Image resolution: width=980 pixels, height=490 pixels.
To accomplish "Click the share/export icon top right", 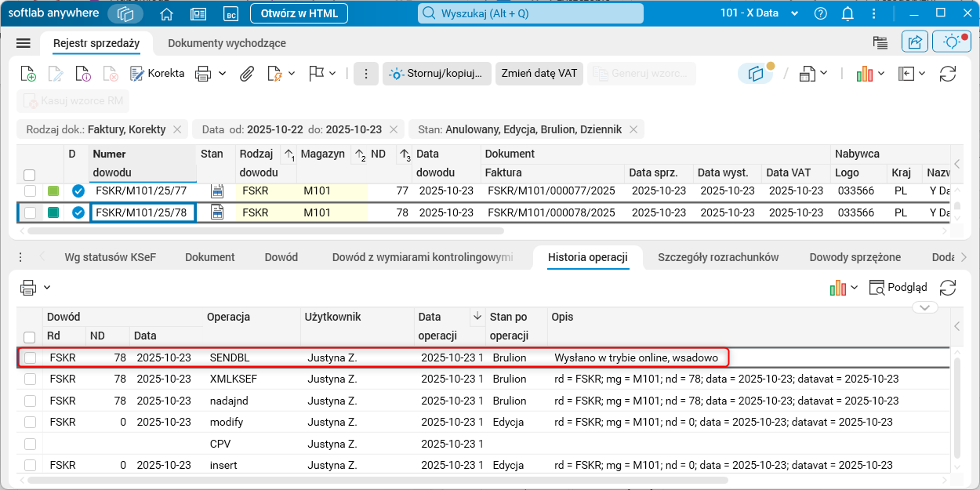I will coord(915,42).
